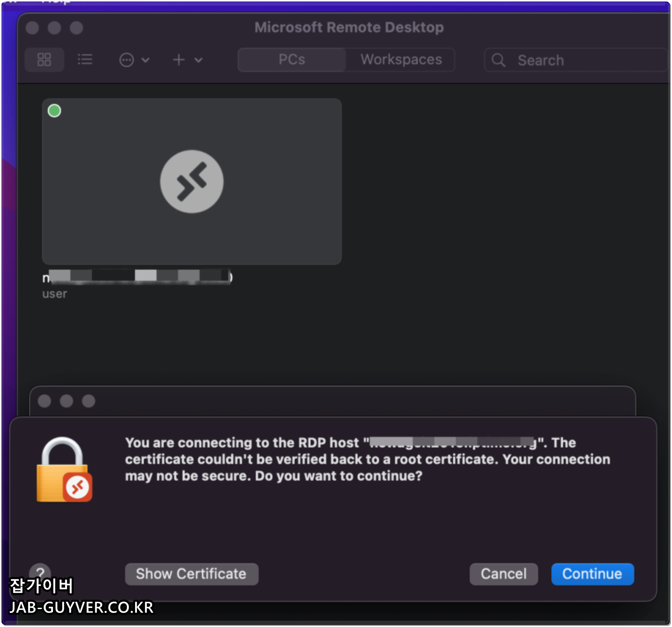This screenshot has height=627, width=672.
Task: Click the Remote Desktop logo on the PC thumbnail
Action: [x=192, y=182]
